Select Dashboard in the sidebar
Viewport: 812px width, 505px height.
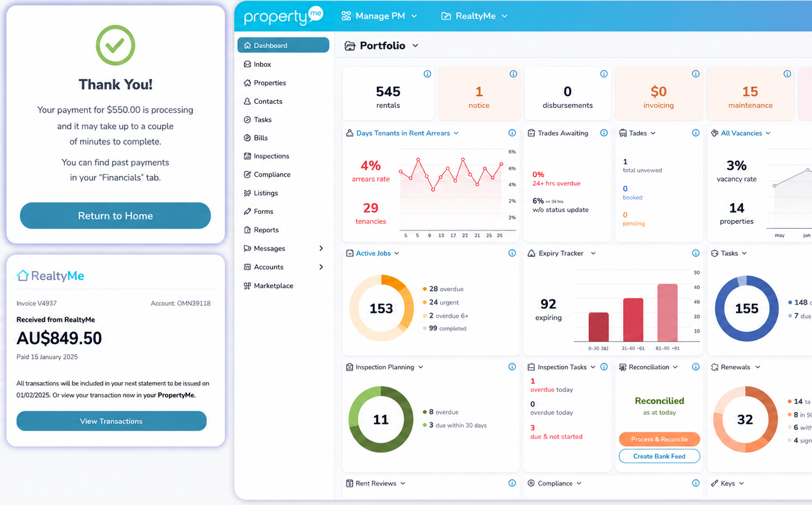coord(283,45)
